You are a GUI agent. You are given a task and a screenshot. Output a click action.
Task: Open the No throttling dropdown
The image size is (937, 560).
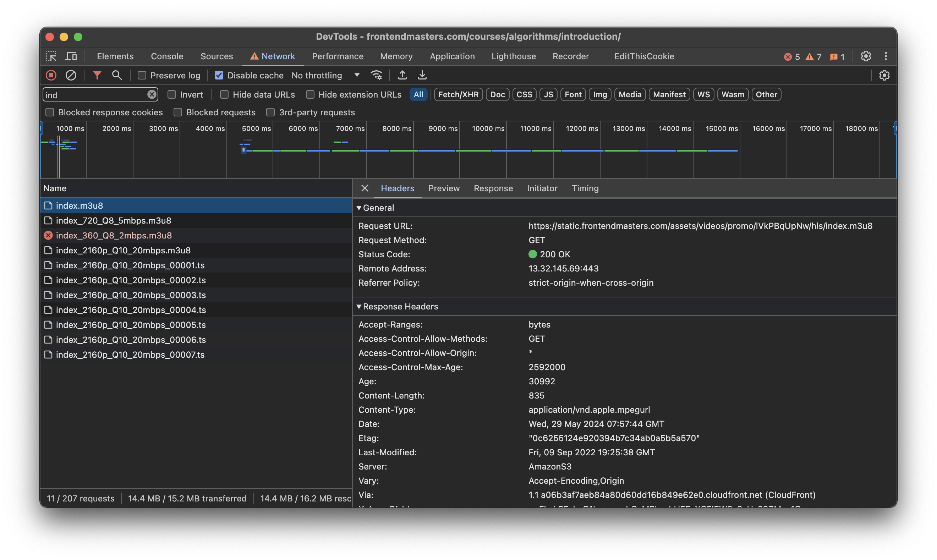[325, 76]
